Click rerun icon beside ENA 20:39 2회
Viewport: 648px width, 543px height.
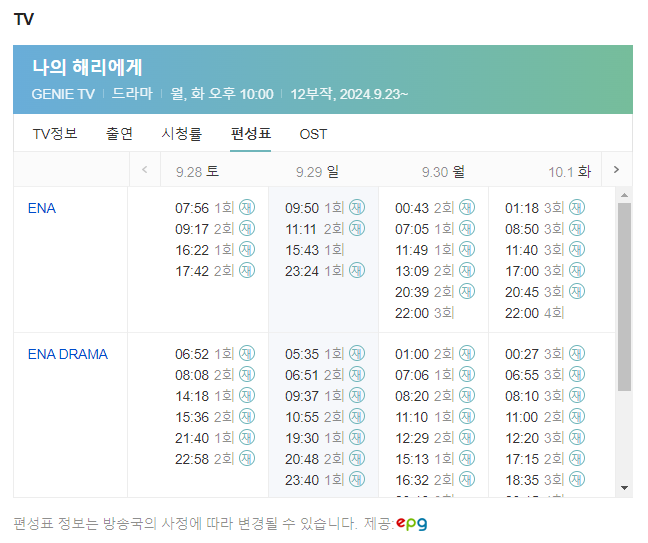coord(467,292)
